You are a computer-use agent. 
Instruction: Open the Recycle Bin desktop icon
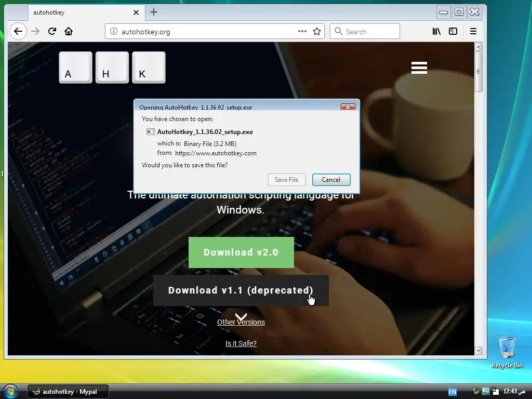[507, 352]
